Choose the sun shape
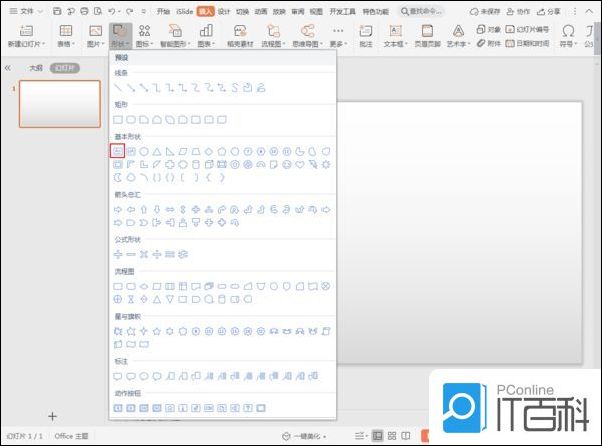Viewport: 602px width, 446px height. click(326, 165)
